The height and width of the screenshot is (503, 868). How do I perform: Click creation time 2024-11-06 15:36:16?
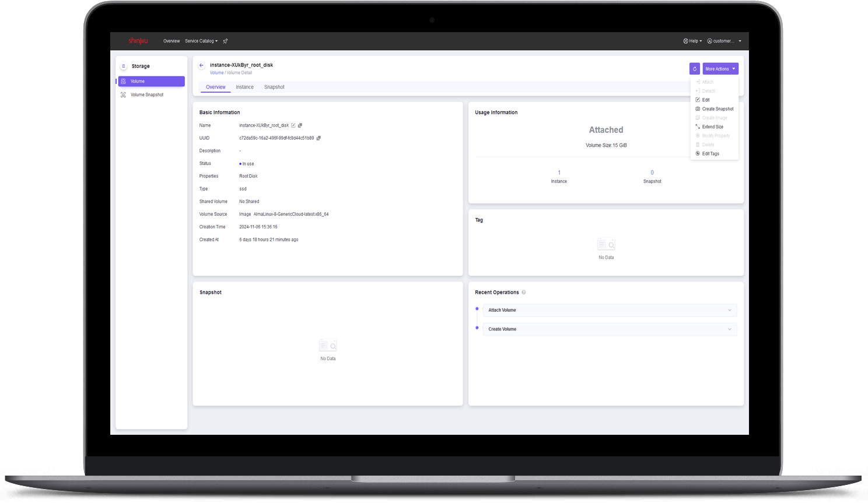tap(258, 227)
